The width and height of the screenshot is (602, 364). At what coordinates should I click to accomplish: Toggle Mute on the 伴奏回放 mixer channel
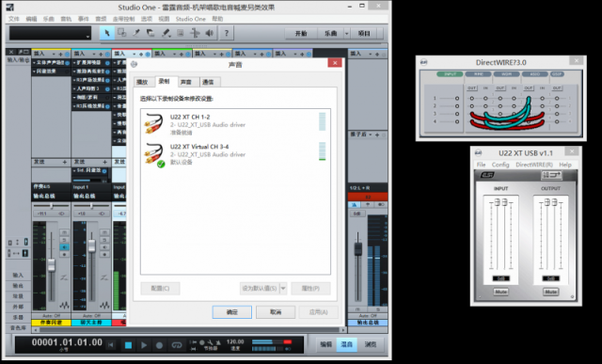tap(64, 232)
